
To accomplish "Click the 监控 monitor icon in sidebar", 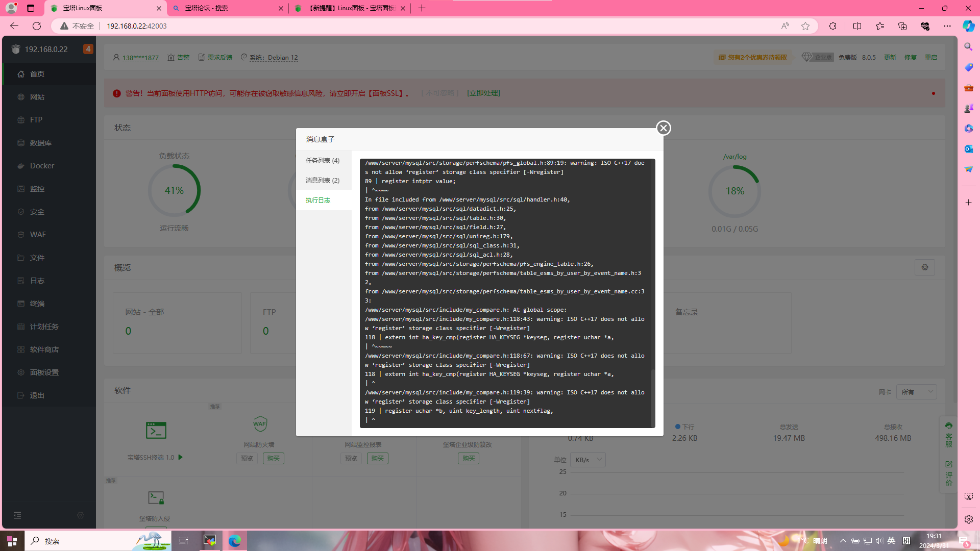I will point(21,189).
